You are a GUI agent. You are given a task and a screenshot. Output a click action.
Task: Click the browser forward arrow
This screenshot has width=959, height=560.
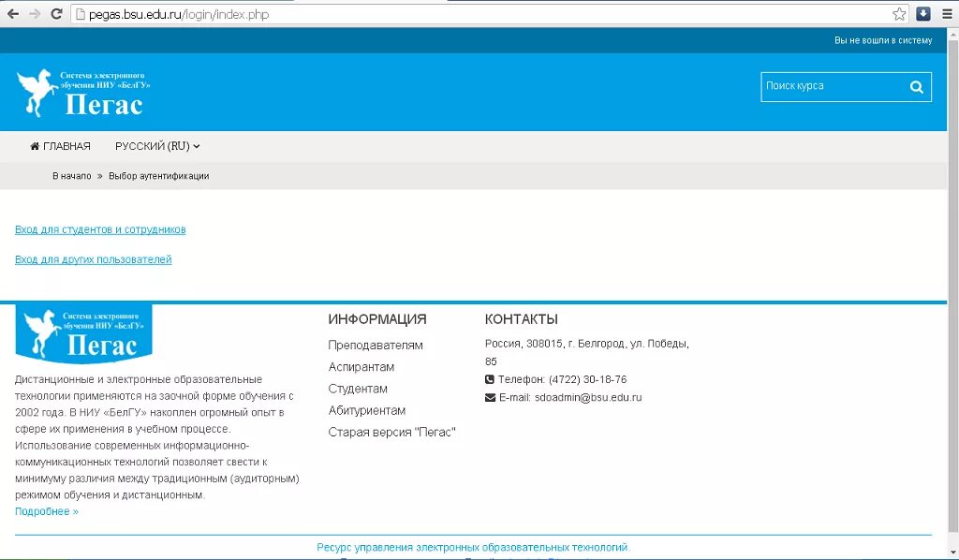pyautogui.click(x=35, y=14)
